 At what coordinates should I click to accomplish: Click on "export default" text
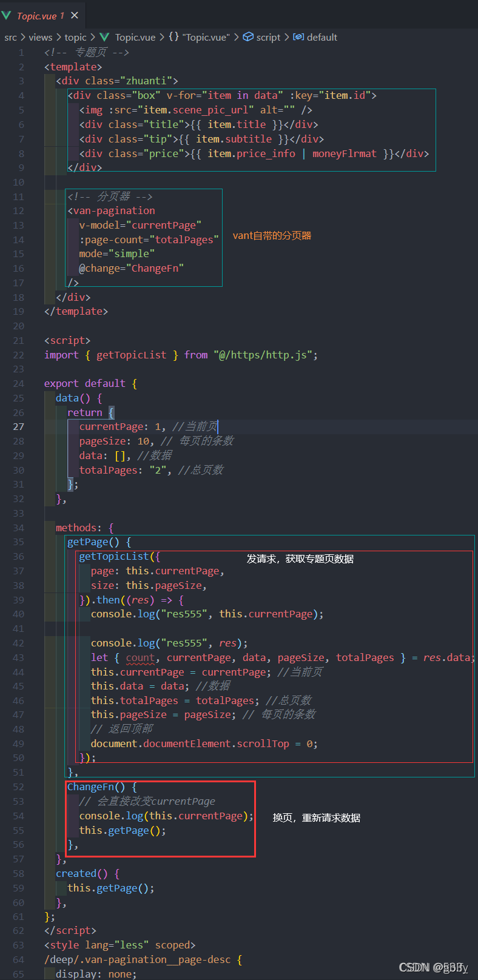(84, 384)
